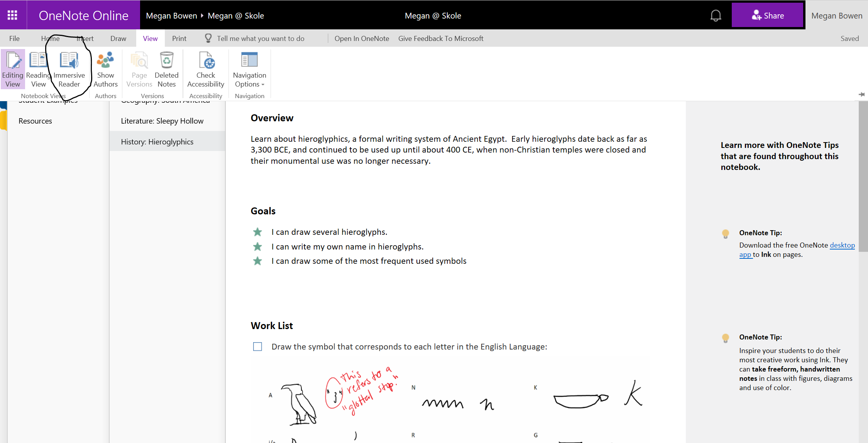Launch Immersive Reader

point(69,70)
